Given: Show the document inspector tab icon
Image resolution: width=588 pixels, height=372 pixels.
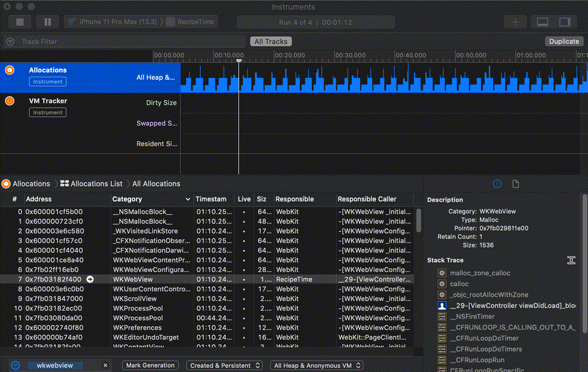Looking at the screenshot, I should [x=515, y=184].
